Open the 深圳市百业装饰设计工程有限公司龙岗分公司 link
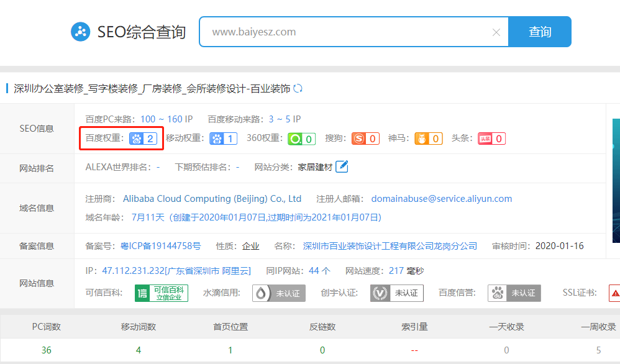Image resolution: width=620 pixels, height=364 pixels. (x=390, y=246)
